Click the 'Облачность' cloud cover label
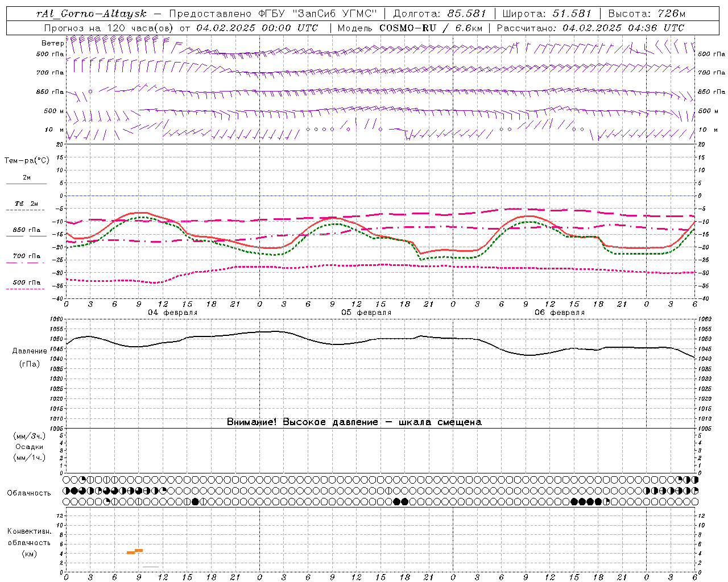The image size is (728, 582). pos(29,493)
